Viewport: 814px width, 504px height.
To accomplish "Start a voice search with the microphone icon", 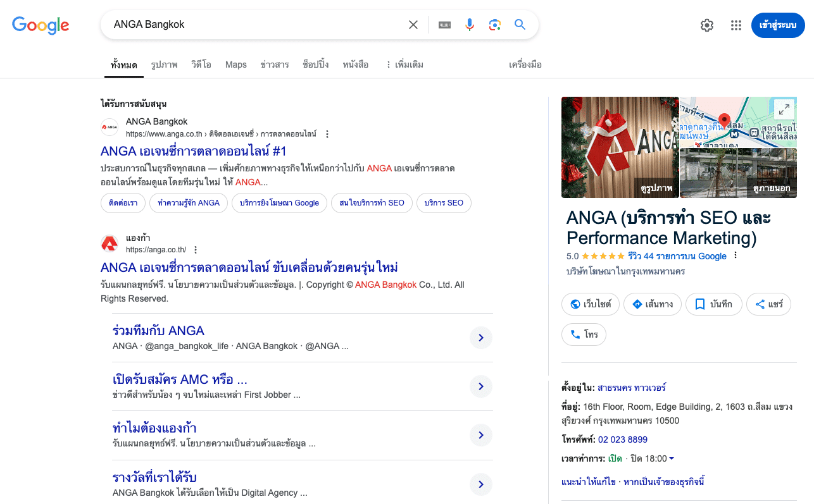I will 469,24.
